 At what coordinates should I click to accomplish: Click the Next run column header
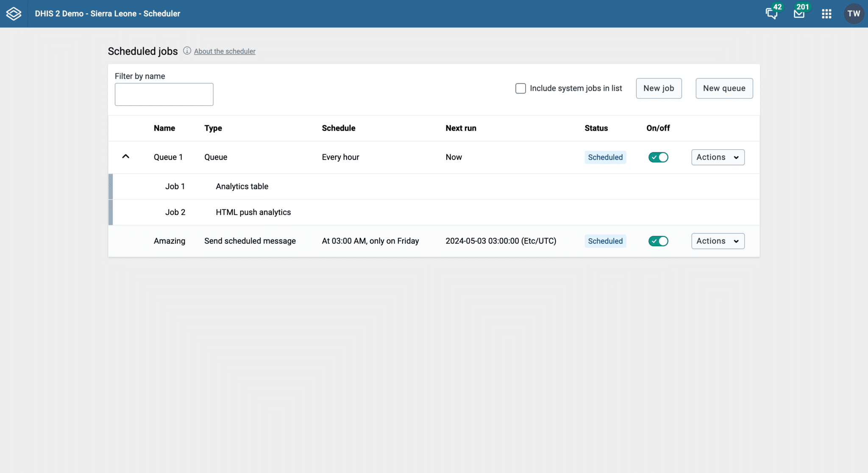[x=461, y=128]
